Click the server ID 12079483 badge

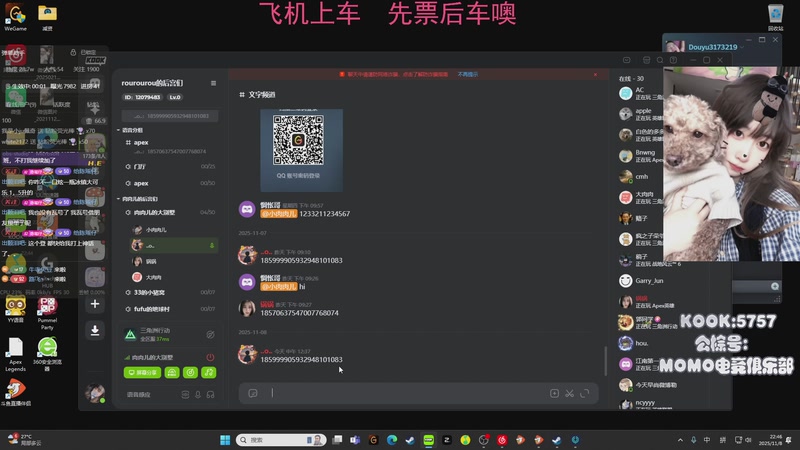[x=142, y=97]
